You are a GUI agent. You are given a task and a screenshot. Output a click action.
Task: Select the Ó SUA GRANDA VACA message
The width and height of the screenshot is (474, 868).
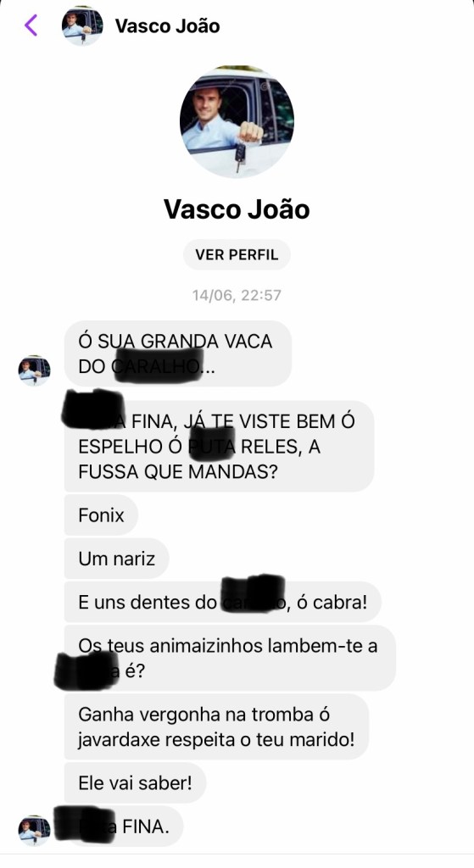(x=178, y=353)
